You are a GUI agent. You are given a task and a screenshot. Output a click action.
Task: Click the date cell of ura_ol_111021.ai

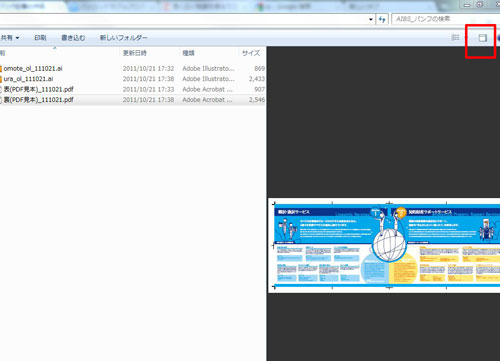pos(148,79)
